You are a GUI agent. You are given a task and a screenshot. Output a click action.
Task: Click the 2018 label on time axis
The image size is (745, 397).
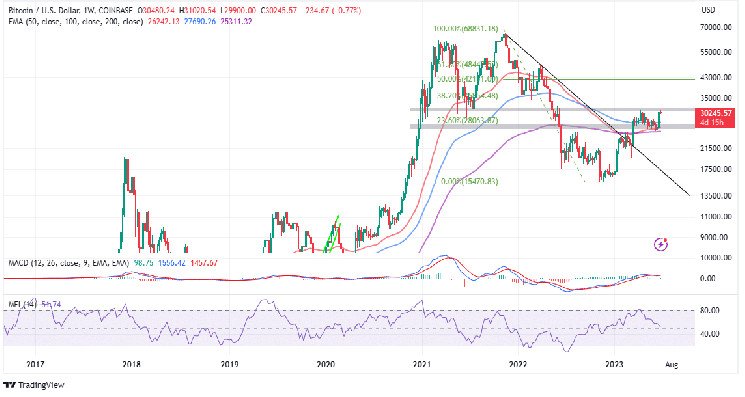(x=132, y=365)
